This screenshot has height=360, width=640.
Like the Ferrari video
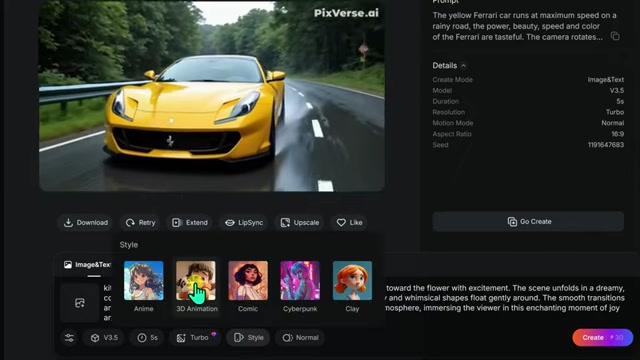click(349, 222)
